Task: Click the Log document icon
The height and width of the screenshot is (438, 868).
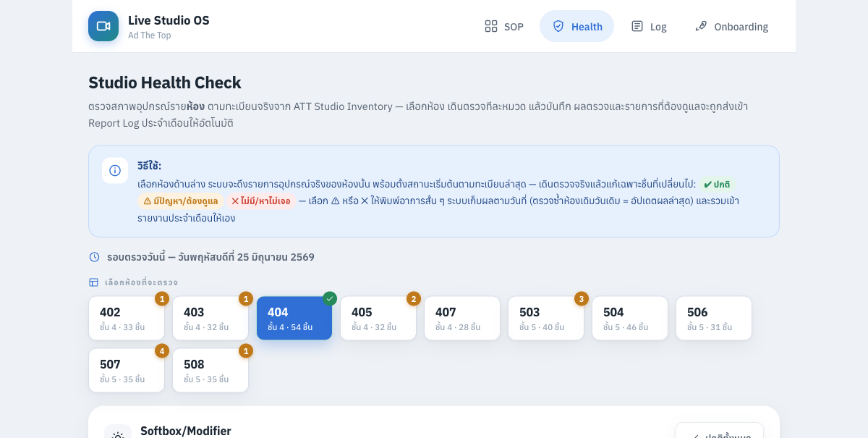Action: point(637,26)
